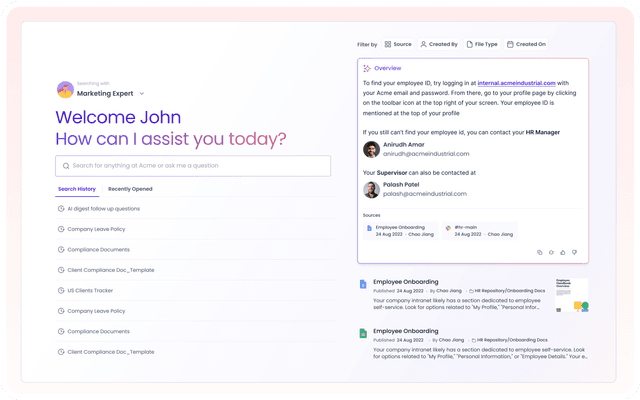Switch to the Search History tab
This screenshot has width=640, height=400.
click(77, 189)
